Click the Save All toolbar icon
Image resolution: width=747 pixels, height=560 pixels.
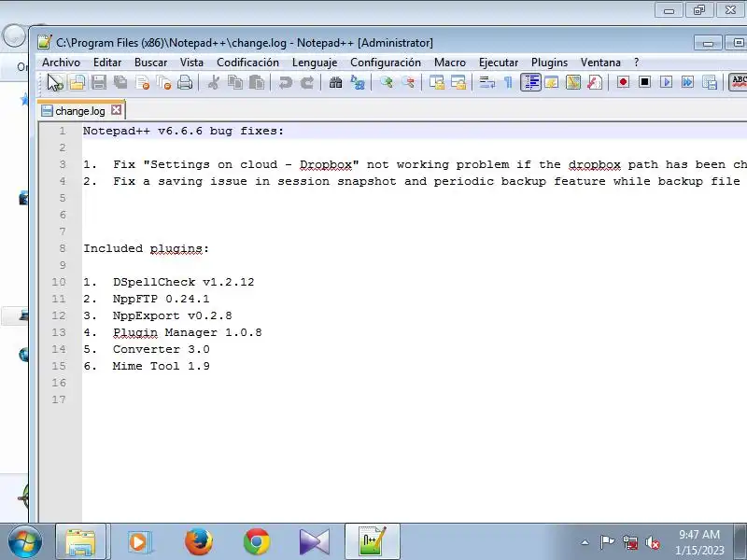pyautogui.click(x=120, y=82)
